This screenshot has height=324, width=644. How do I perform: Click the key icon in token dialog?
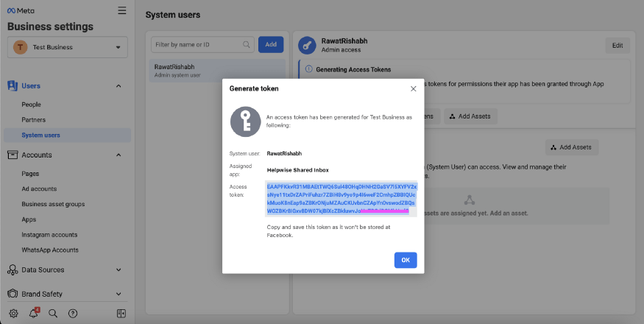click(245, 122)
